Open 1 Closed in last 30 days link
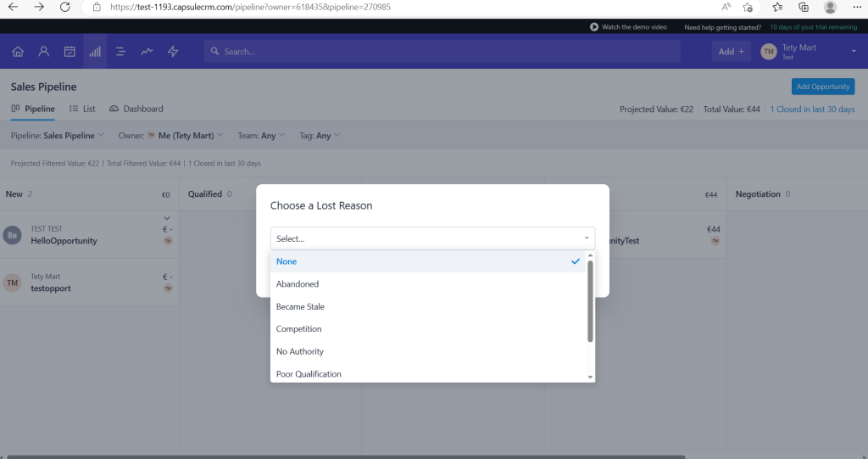The image size is (868, 459). 812,109
